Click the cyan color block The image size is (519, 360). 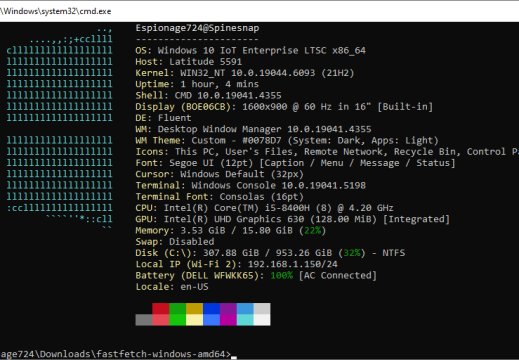tap(245, 320)
